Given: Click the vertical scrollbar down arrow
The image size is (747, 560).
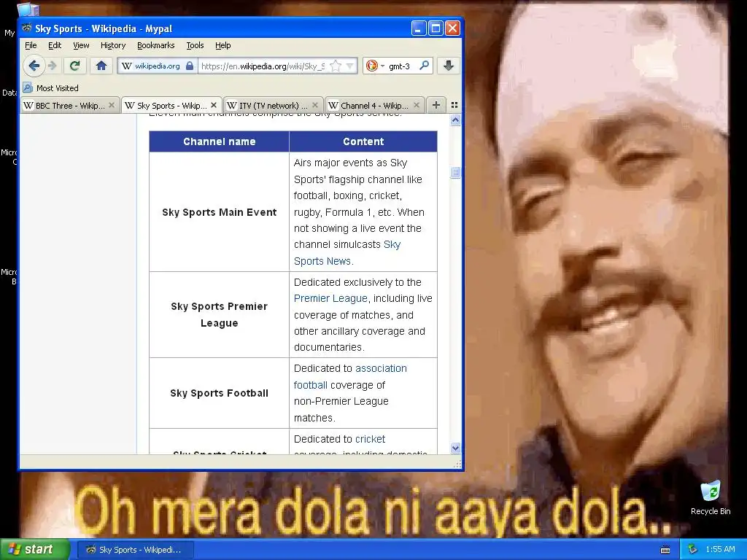Looking at the screenshot, I should pyautogui.click(x=455, y=448).
